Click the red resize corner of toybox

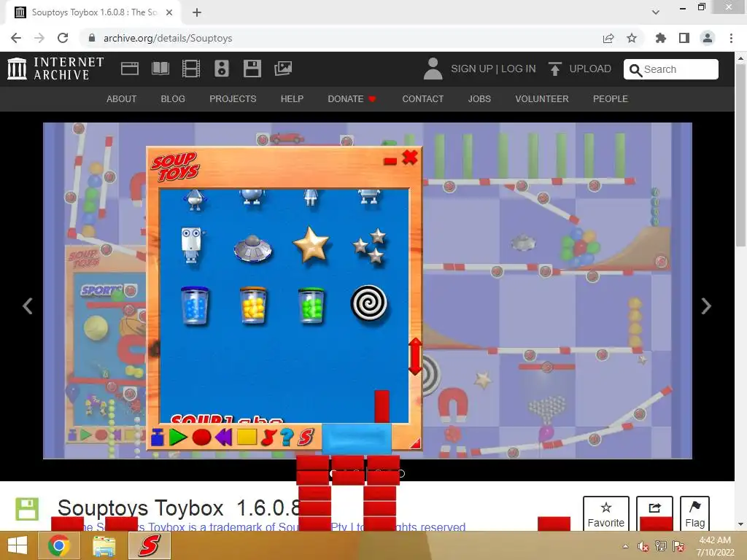415,443
